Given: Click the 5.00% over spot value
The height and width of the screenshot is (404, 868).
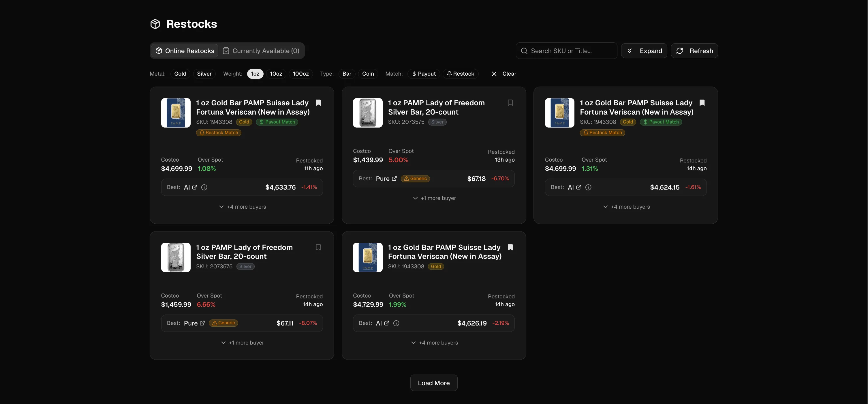Looking at the screenshot, I should point(398,160).
